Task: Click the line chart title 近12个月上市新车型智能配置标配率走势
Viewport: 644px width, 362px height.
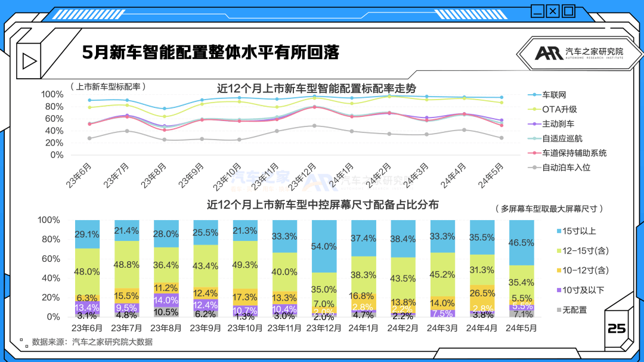Action: [316, 88]
